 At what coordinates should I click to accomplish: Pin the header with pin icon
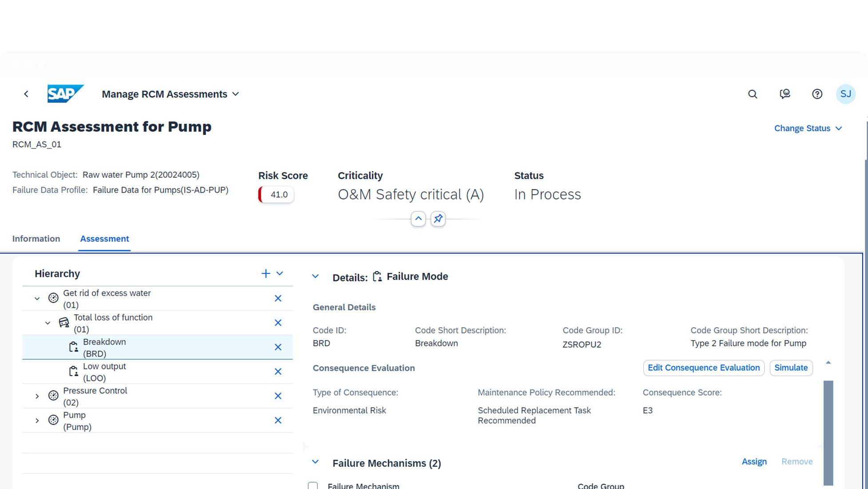click(x=438, y=219)
